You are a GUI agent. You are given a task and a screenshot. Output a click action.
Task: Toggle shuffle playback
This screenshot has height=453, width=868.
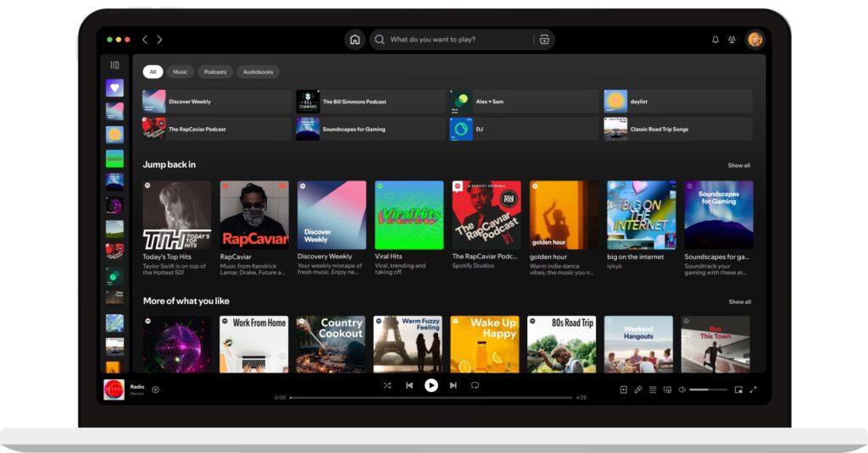coord(387,385)
